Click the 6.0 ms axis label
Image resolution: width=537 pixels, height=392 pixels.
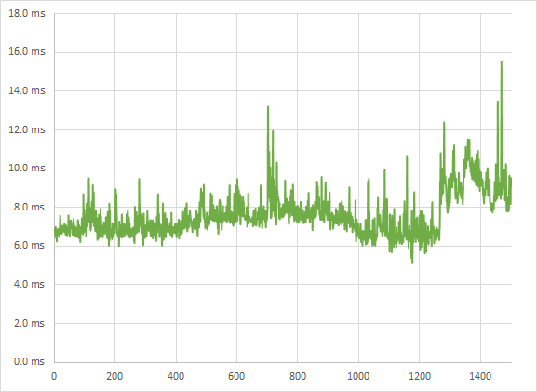tap(29, 245)
